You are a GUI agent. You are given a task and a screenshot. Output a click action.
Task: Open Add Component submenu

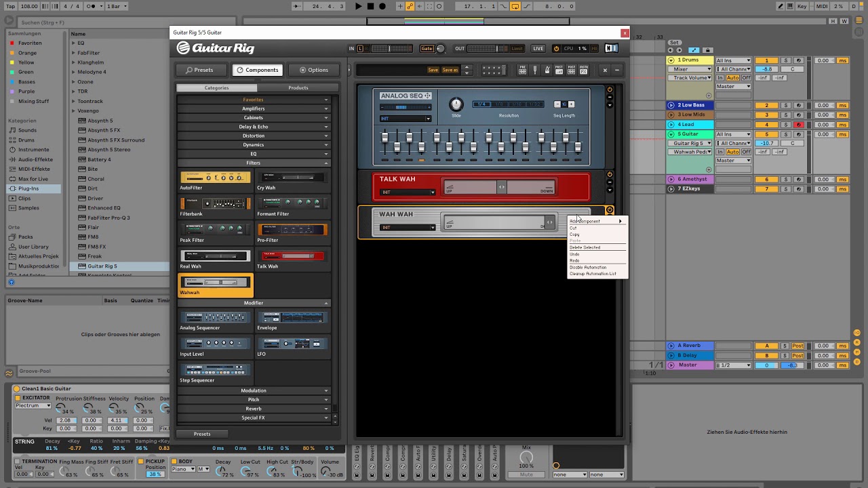click(x=597, y=221)
